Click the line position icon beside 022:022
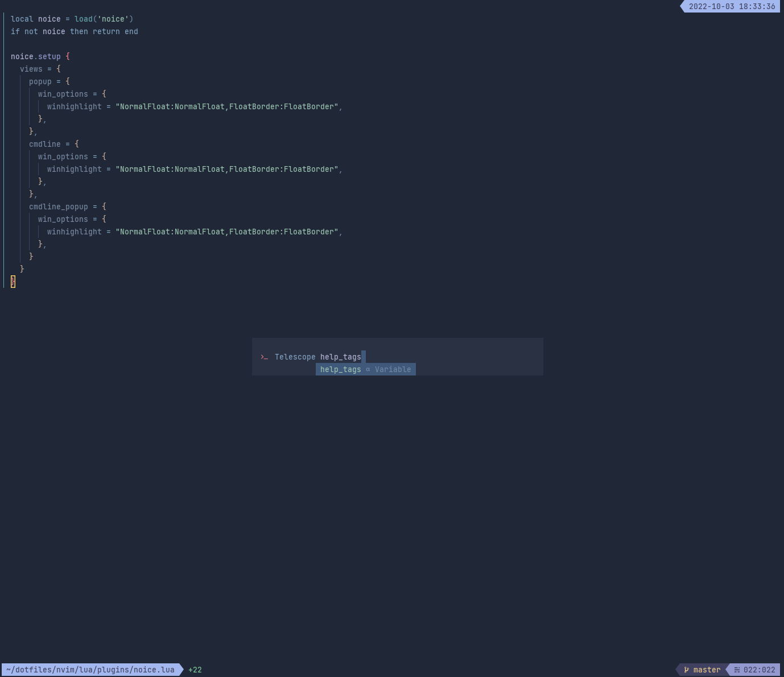784x677 pixels. pyautogui.click(x=737, y=670)
